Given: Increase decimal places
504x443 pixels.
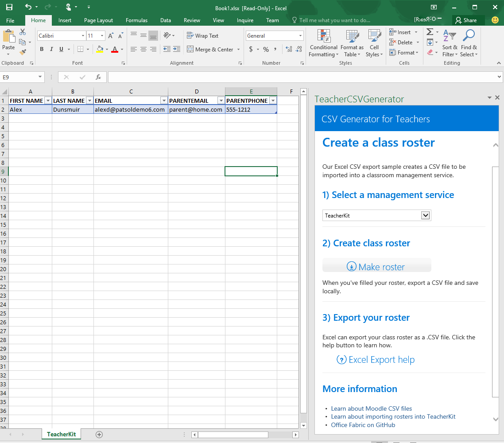Looking at the screenshot, I should click(x=289, y=49).
